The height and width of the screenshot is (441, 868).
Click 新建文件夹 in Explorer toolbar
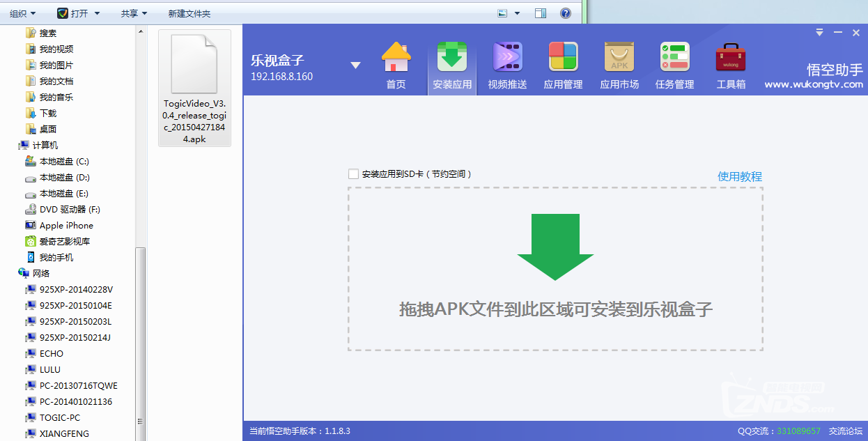pos(189,13)
